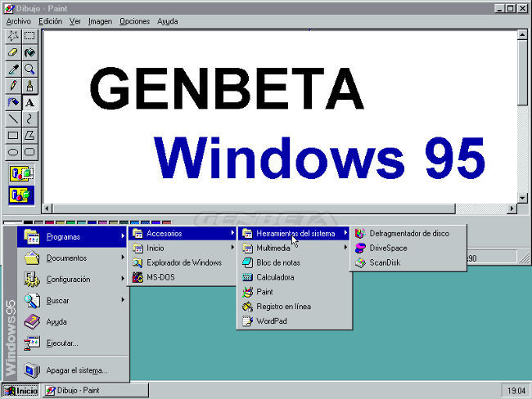Launch Explorador de Windows
This screenshot has width=532, height=399.
[182, 262]
